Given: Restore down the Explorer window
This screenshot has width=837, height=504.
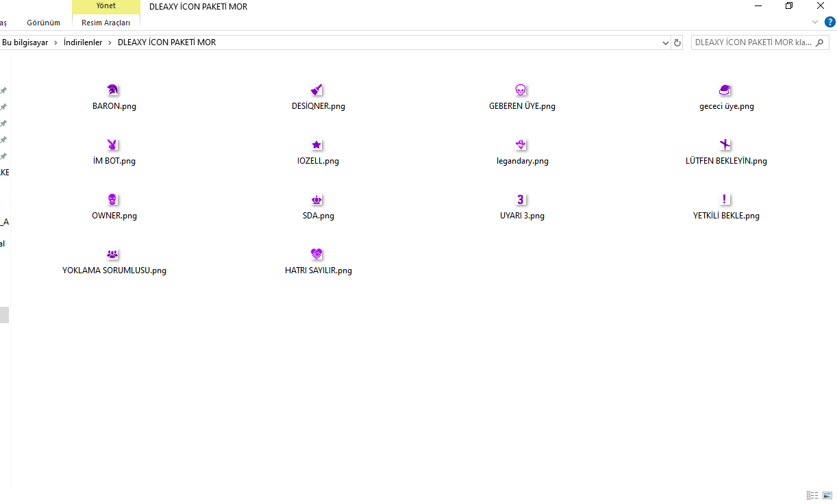Looking at the screenshot, I should 789,6.
